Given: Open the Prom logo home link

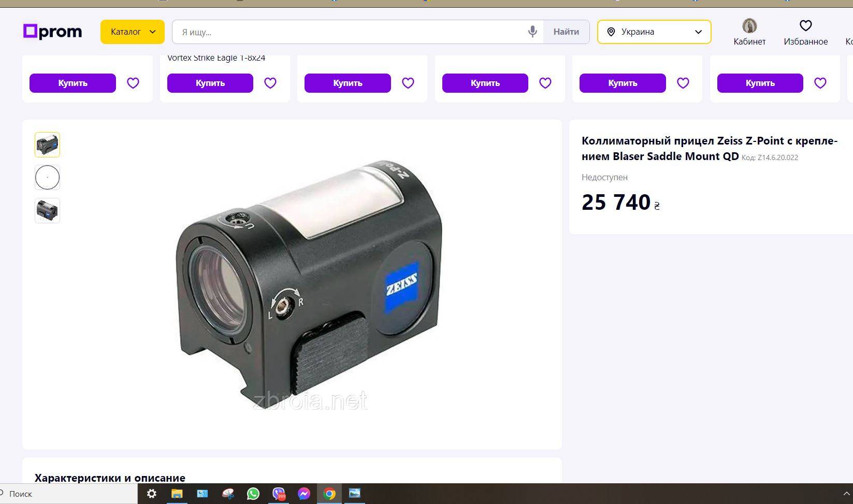Looking at the screenshot, I should click(52, 32).
